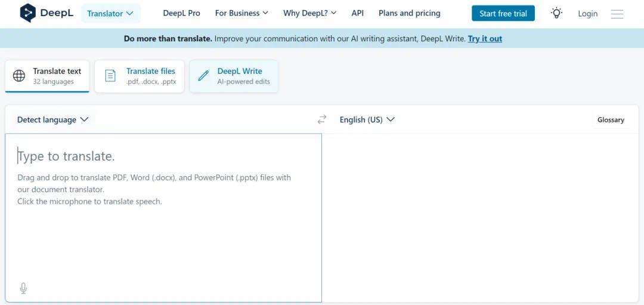644x305 pixels.
Task: Open the Glossary button
Action: 611,120
